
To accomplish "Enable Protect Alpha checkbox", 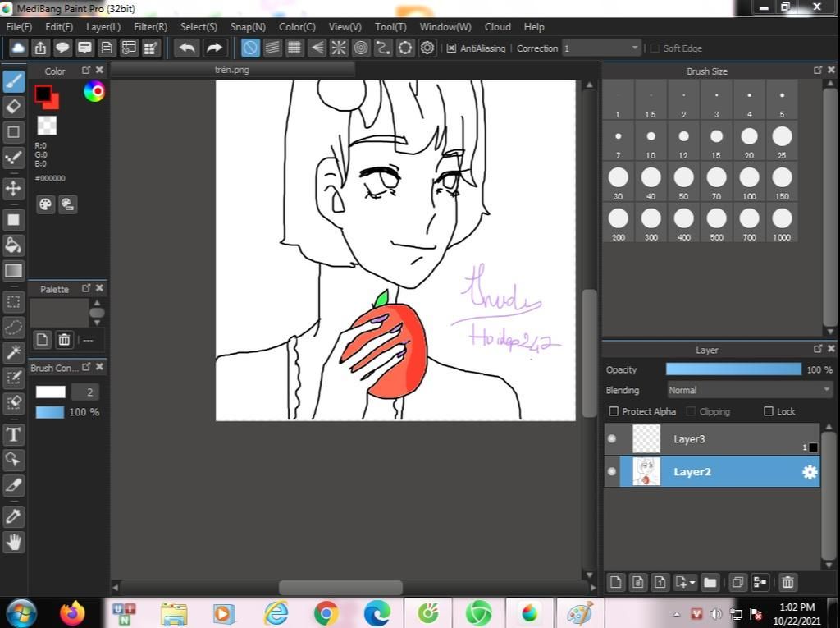I will coord(614,411).
